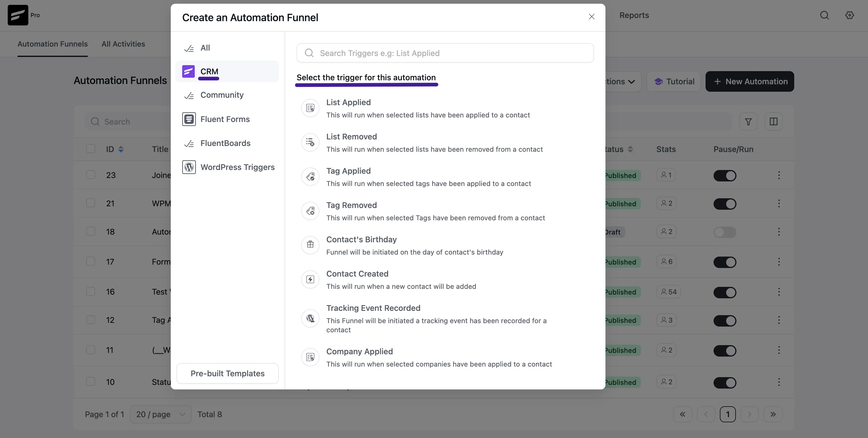
Task: Close the Create an Automation Funnel dialog
Action: pyautogui.click(x=591, y=17)
